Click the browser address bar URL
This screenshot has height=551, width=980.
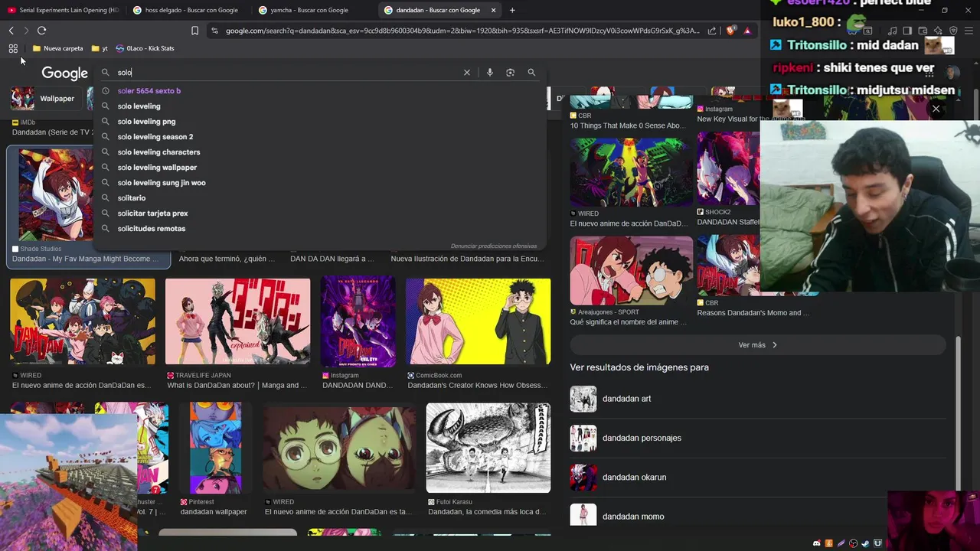pyautogui.click(x=462, y=31)
